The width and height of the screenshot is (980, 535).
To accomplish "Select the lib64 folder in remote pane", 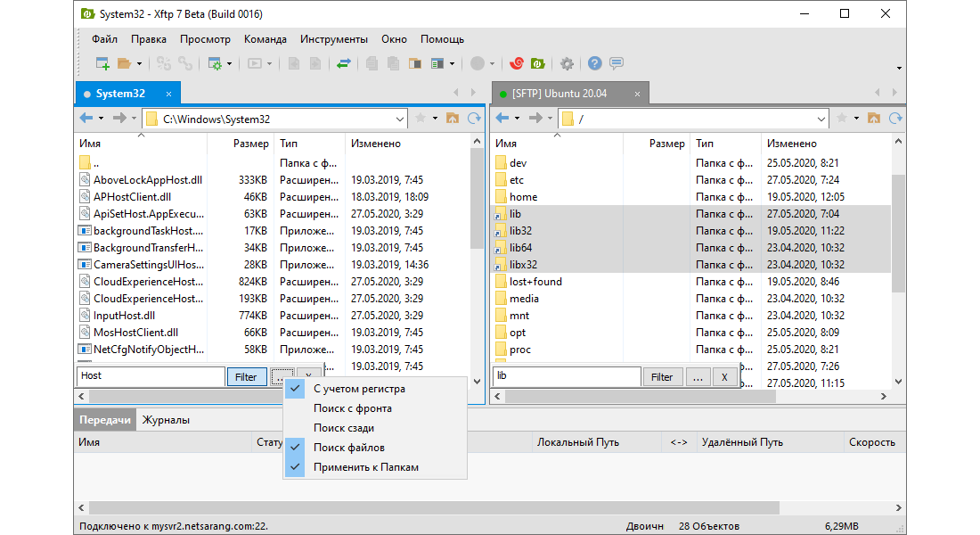I will [x=520, y=248].
